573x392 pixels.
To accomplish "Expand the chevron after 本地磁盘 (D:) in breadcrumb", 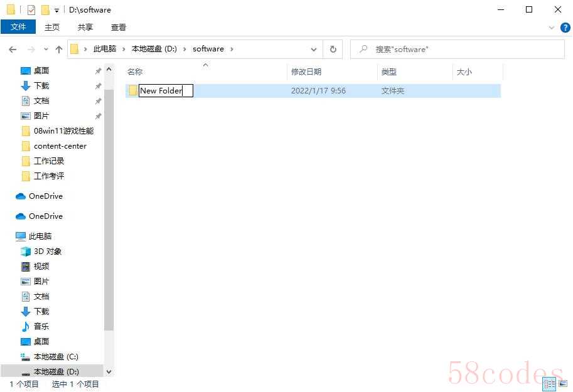I will pyautogui.click(x=185, y=49).
